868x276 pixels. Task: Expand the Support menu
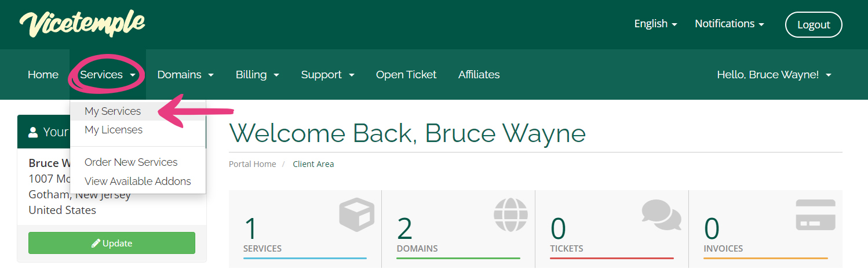point(328,75)
